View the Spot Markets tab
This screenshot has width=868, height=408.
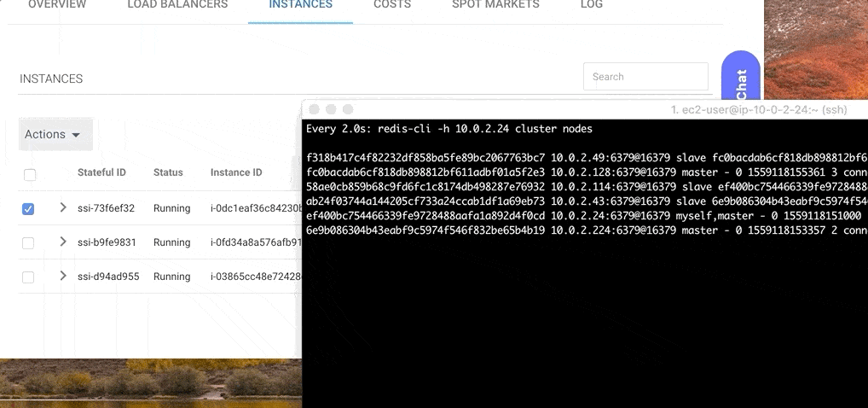(495, 5)
